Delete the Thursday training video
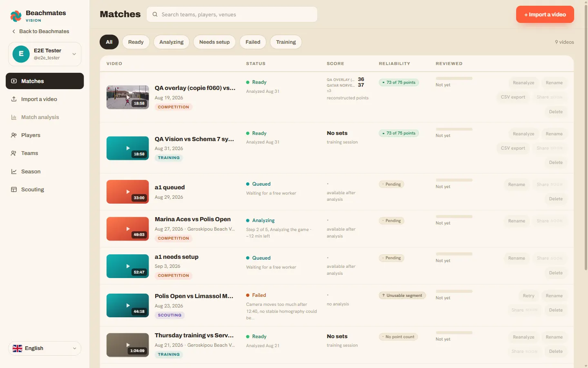The width and height of the screenshot is (588, 368). (x=556, y=351)
